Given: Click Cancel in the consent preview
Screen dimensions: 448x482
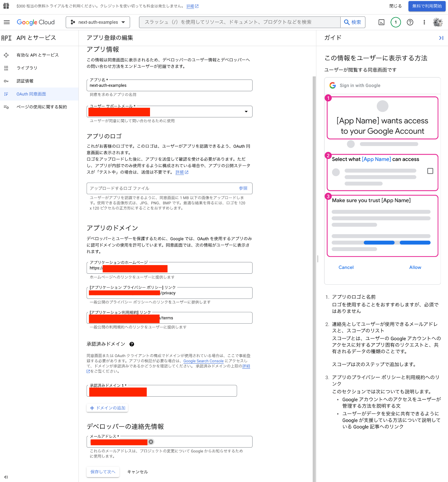Looking at the screenshot, I should (x=346, y=268).
